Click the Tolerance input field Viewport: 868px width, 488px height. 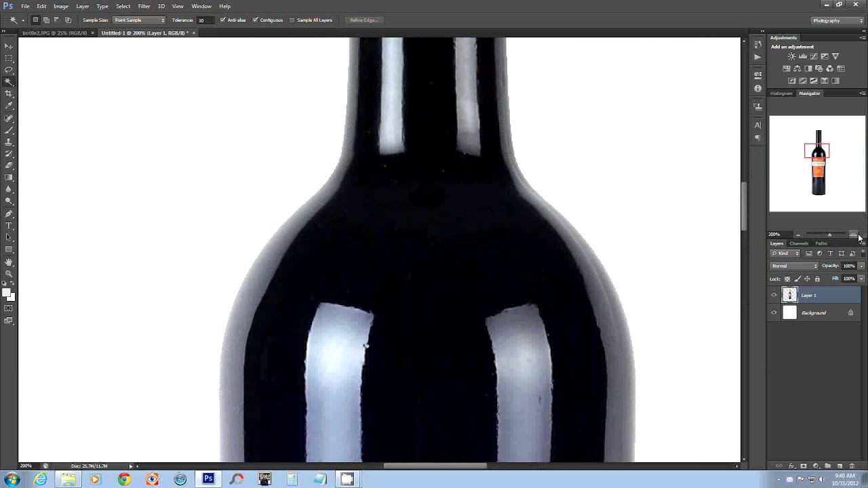(x=205, y=20)
